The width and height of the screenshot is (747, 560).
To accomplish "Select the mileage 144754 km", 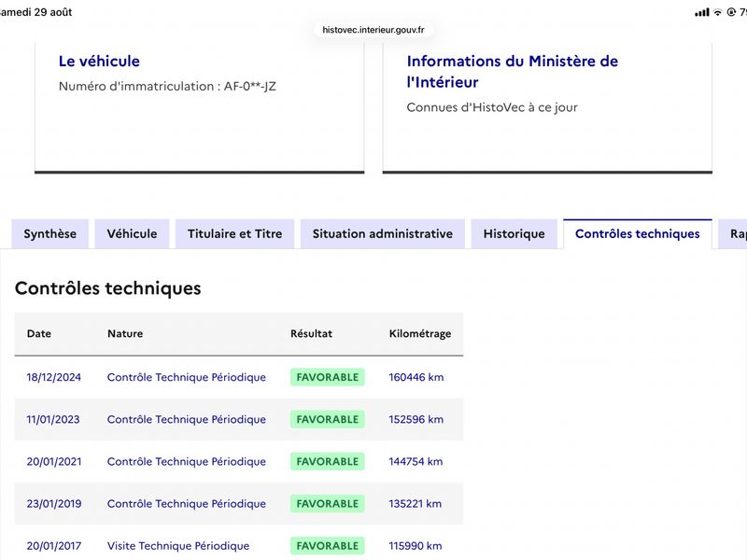I will tap(416, 461).
